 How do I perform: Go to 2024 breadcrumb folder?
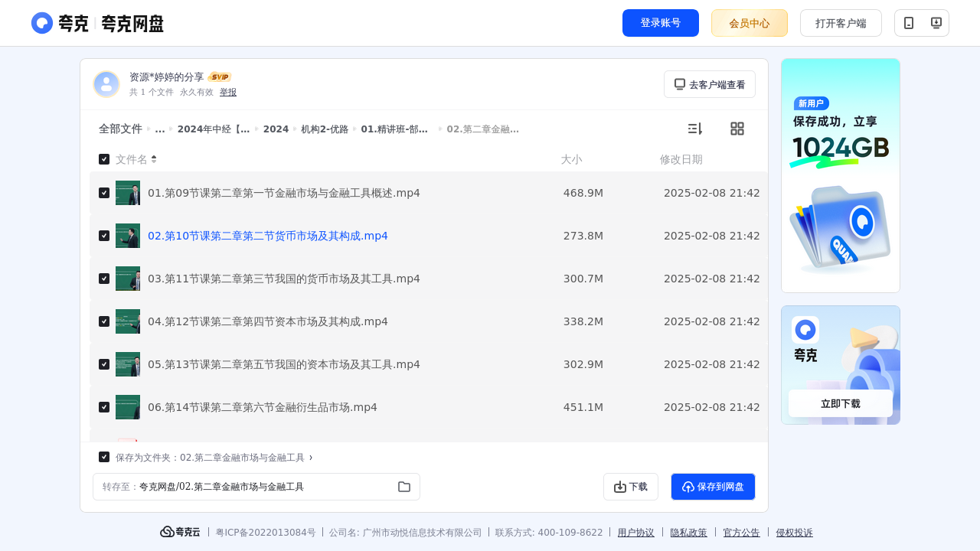pos(276,129)
